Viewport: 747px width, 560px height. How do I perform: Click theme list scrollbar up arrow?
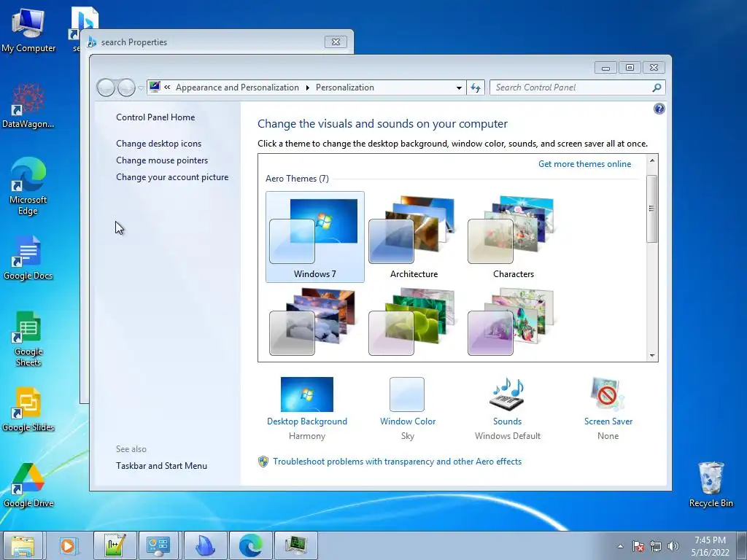pos(651,160)
